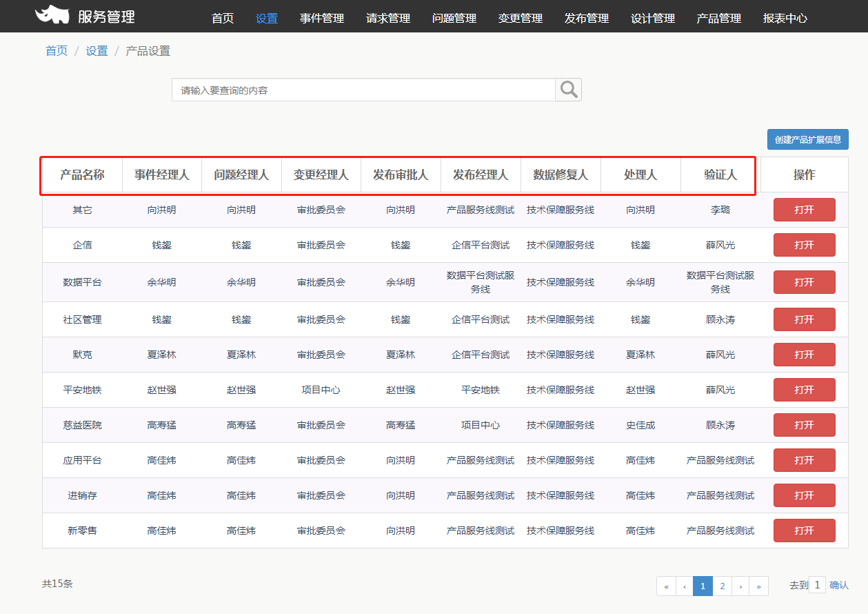Click the 去到 page number input
Viewport: 868px width, 614px height.
[x=817, y=585]
